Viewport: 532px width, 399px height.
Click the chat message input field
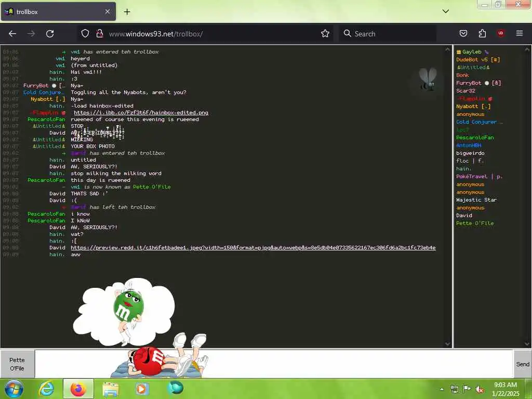[274, 364]
